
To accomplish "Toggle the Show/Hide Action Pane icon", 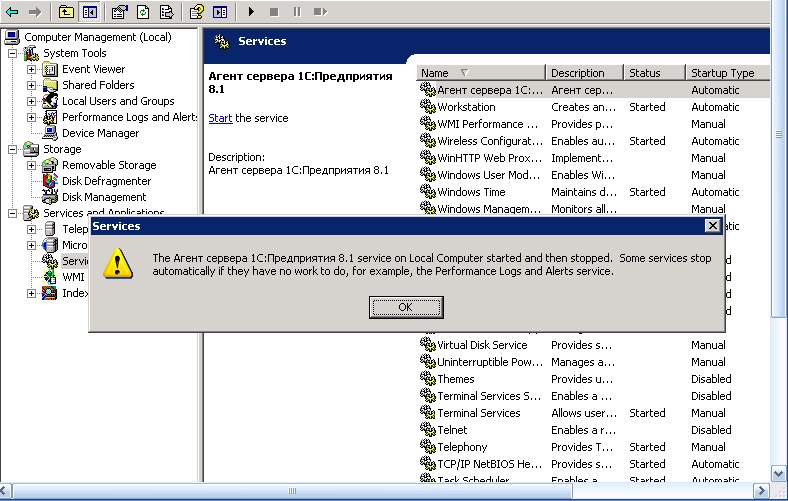I will [x=220, y=12].
